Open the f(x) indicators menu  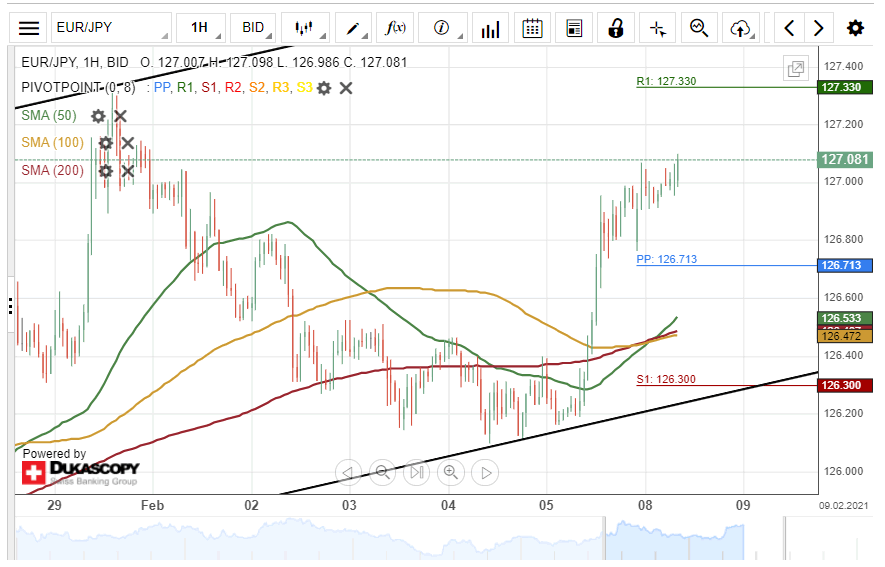coord(397,28)
